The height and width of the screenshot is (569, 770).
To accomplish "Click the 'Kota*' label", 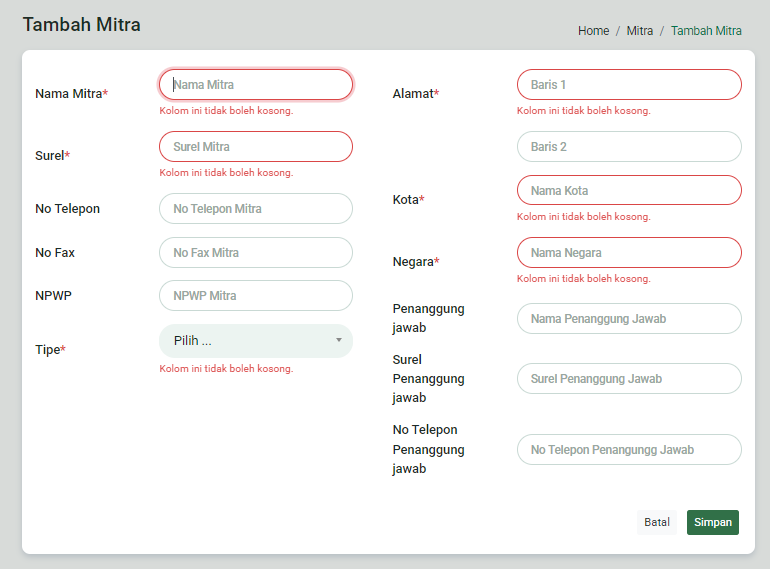I will click(x=409, y=200).
